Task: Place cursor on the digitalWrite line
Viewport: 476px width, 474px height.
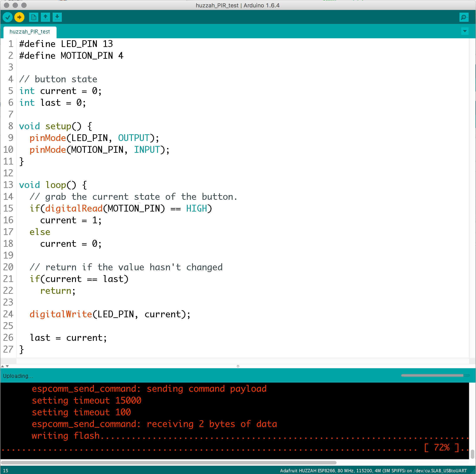Action: (x=110, y=314)
